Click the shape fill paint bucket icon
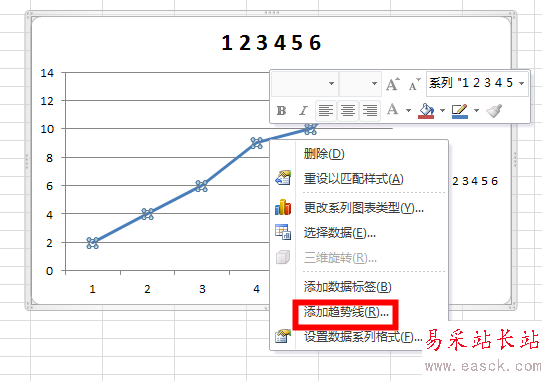This screenshot has width=542, height=381. [x=426, y=111]
